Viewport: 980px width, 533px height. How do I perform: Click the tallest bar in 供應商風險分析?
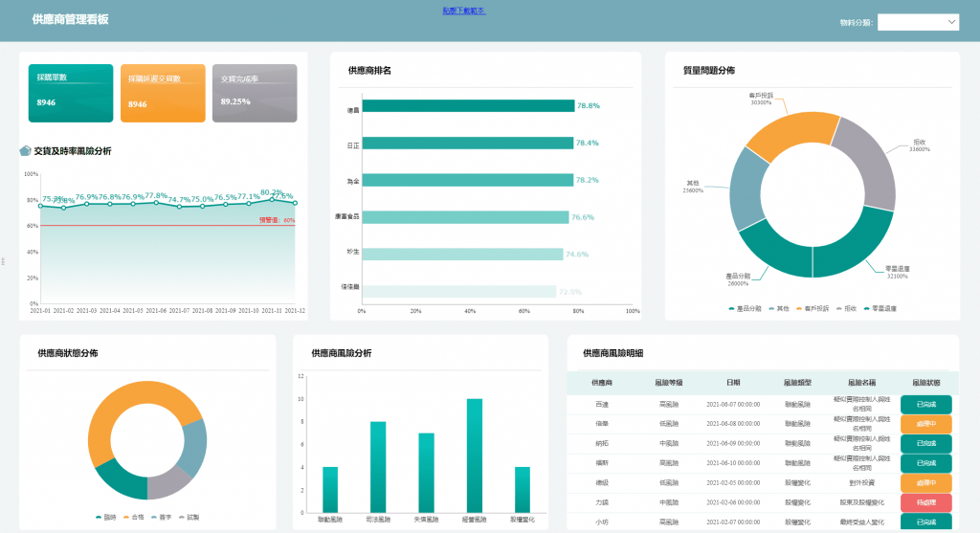[475, 455]
